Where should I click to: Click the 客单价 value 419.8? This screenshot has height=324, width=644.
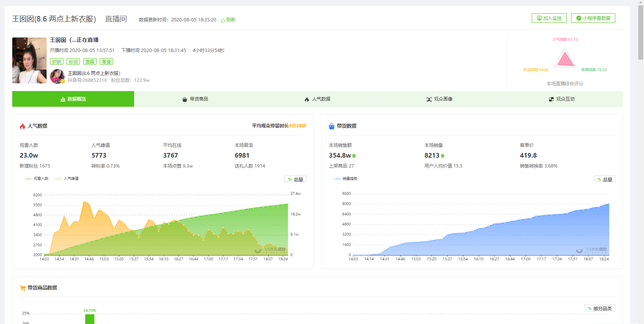[528, 155]
